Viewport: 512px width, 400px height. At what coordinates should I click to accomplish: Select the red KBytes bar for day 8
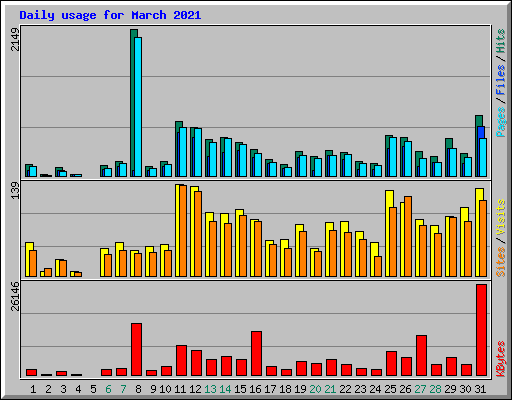(136, 349)
